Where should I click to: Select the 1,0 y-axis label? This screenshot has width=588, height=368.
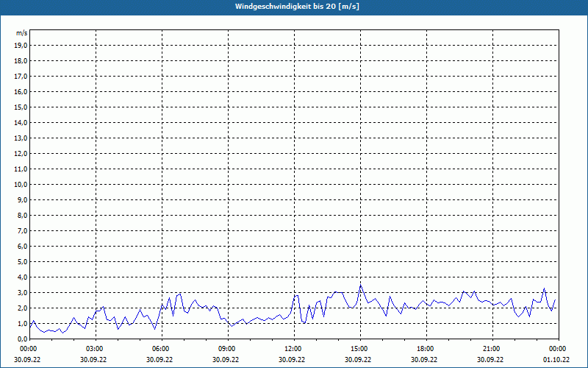(x=24, y=324)
